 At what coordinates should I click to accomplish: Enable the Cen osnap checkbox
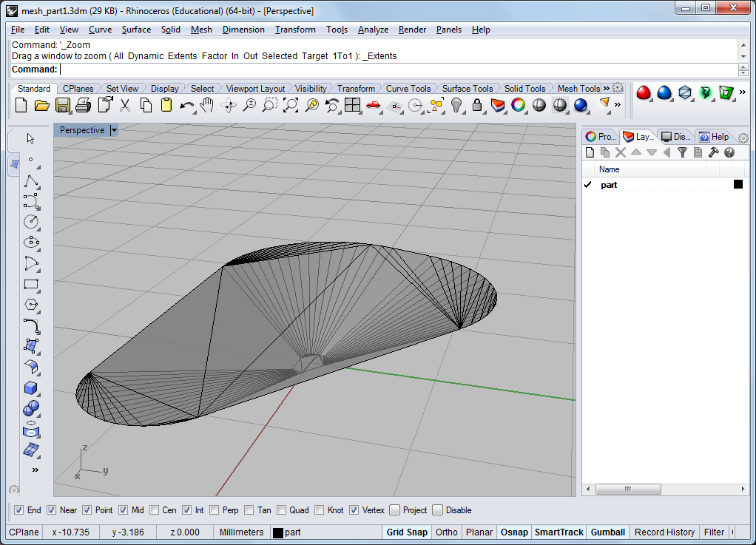coord(155,510)
